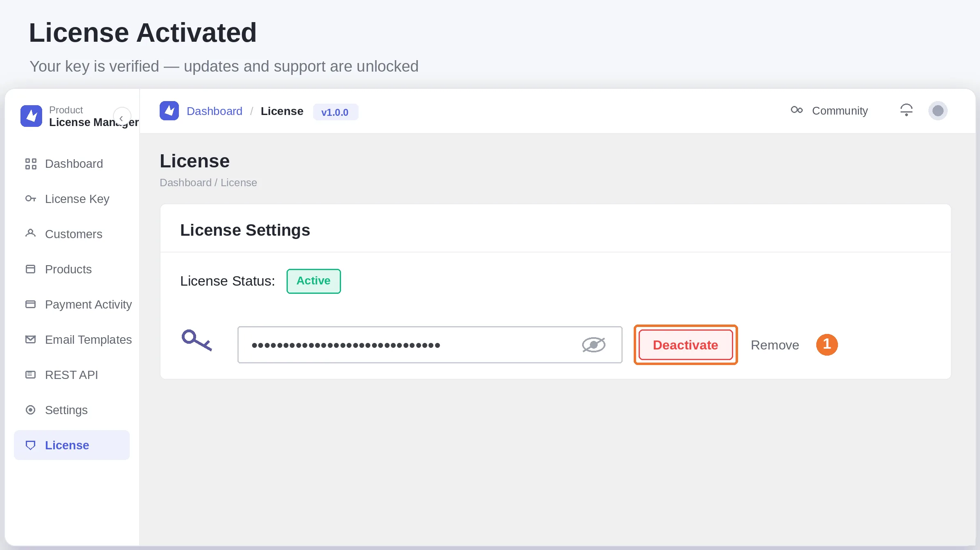
Task: Click the Customers person icon
Action: [31, 233]
